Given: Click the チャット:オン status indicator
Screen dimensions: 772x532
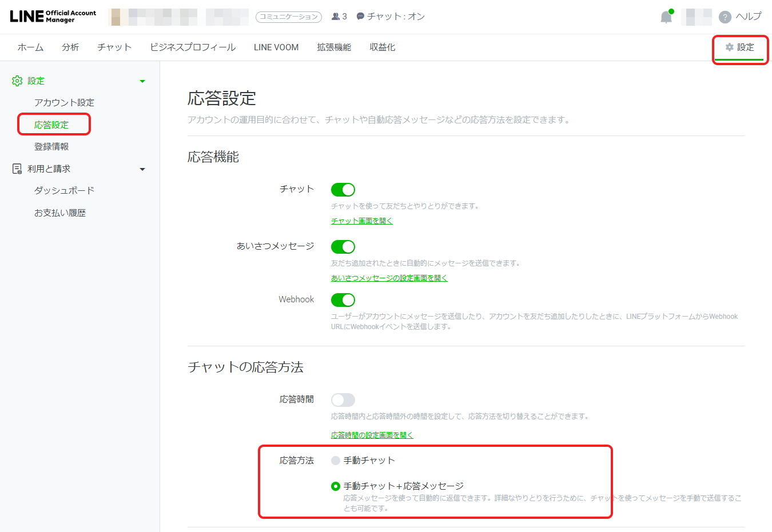Looking at the screenshot, I should tap(389, 17).
